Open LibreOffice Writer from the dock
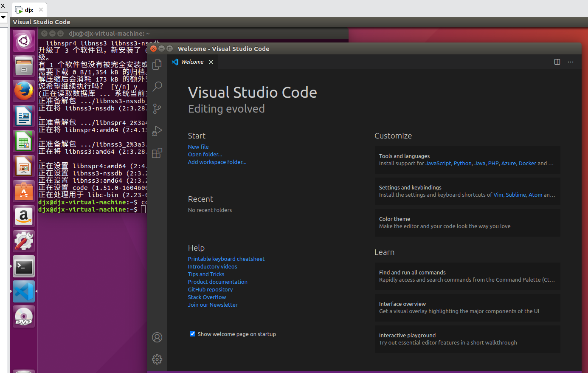The image size is (588, 373). (x=24, y=116)
